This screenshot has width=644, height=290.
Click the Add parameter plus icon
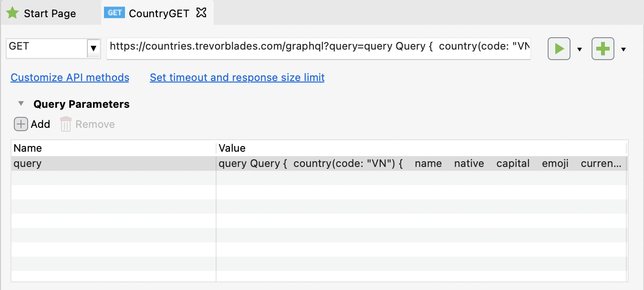tap(20, 124)
